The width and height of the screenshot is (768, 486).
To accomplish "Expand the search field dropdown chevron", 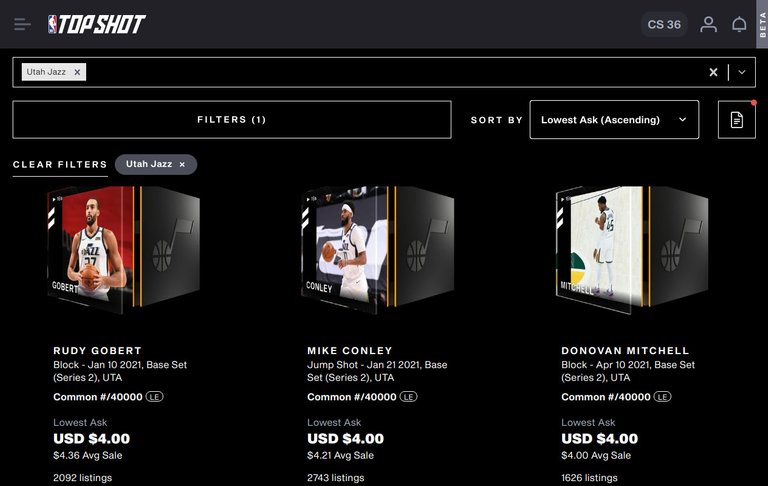I will click(x=742, y=72).
